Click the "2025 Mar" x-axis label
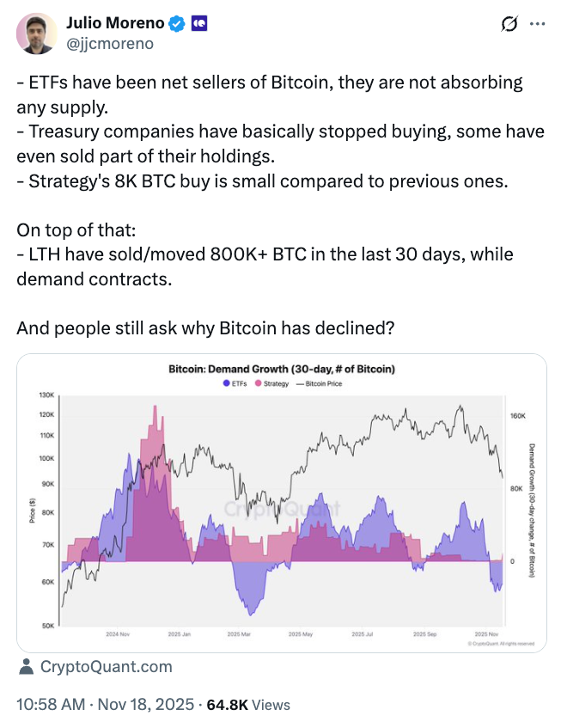 coord(238,634)
